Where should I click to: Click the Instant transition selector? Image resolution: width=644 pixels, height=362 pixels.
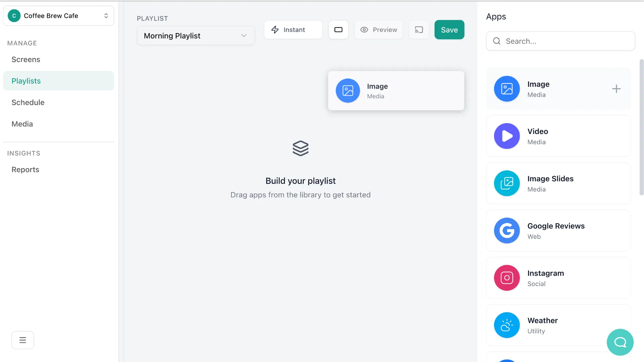[x=293, y=30]
